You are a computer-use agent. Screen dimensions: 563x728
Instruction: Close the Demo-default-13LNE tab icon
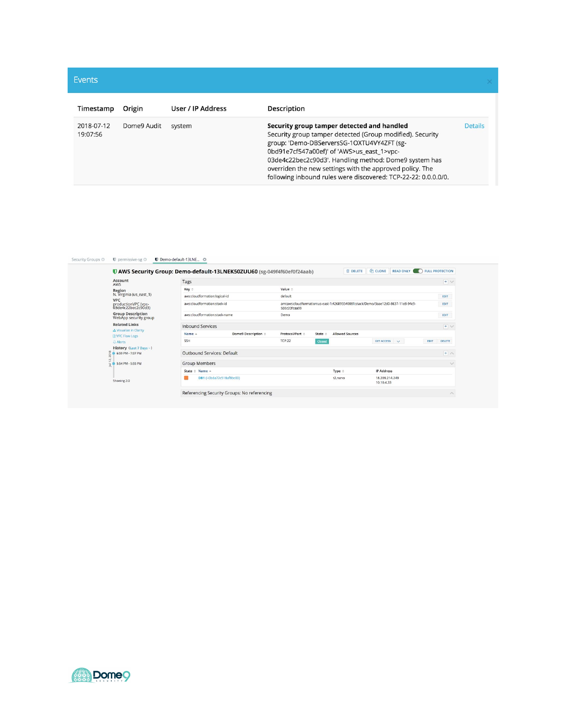pos(205,260)
